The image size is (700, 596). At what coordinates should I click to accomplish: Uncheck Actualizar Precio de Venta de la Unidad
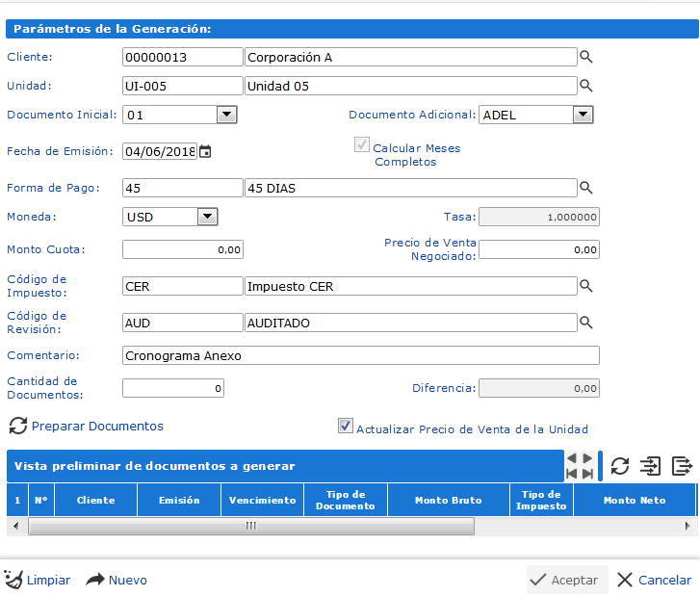click(x=346, y=426)
